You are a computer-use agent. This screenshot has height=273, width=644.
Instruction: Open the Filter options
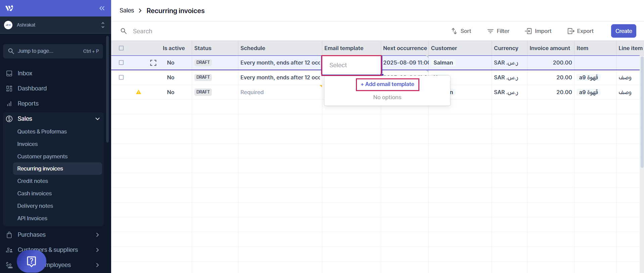(x=498, y=31)
